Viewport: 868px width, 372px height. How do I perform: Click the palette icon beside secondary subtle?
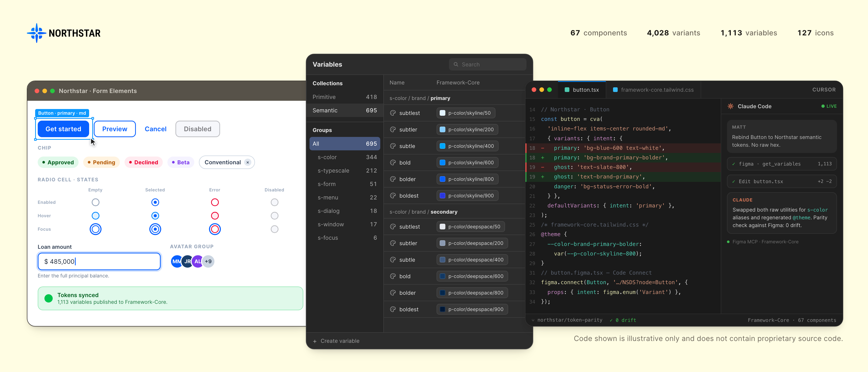pyautogui.click(x=393, y=259)
